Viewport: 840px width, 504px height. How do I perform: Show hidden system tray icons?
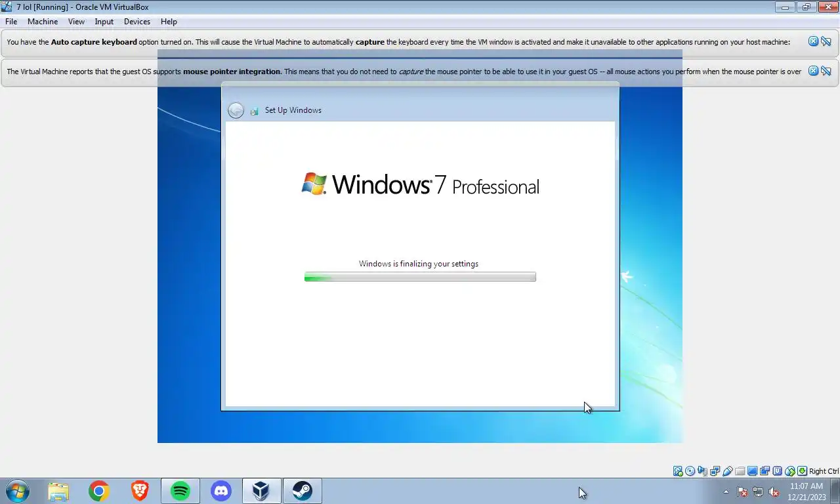click(726, 492)
